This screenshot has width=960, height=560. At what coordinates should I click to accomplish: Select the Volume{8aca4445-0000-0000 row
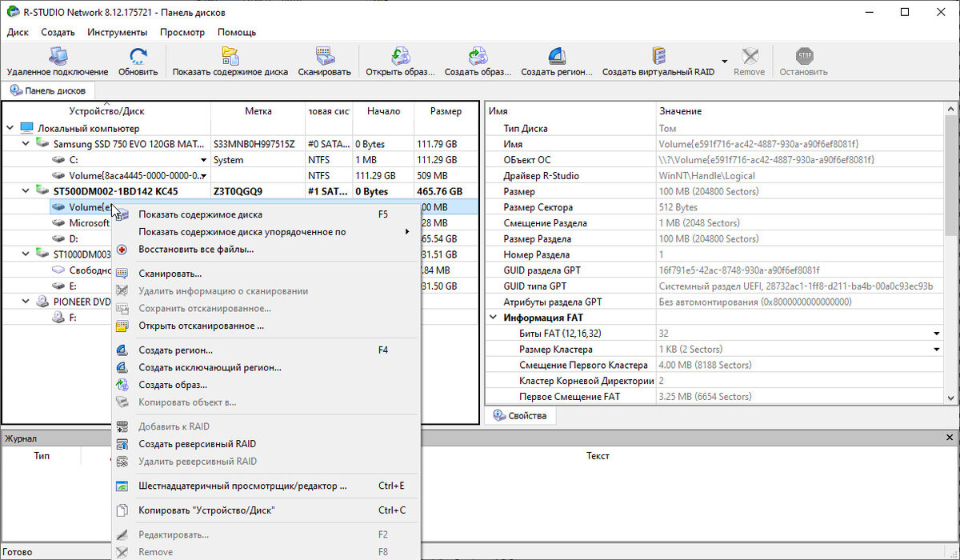pyautogui.click(x=240, y=175)
